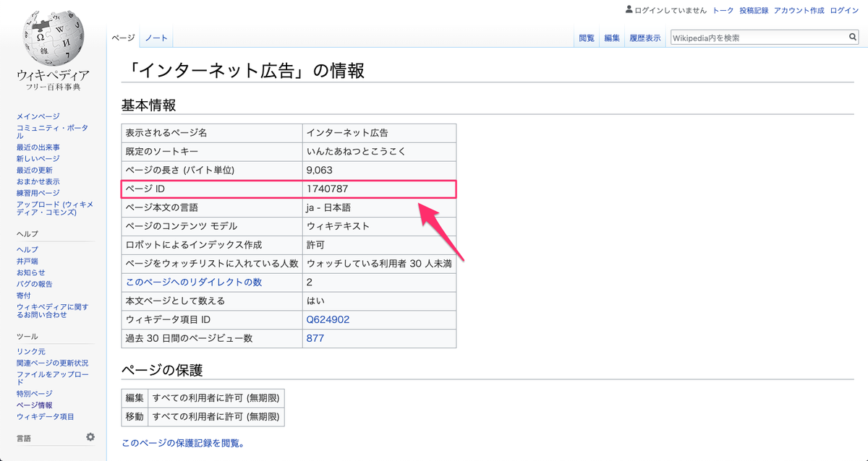Open the 編集 tab
The image size is (868, 461).
tap(612, 38)
